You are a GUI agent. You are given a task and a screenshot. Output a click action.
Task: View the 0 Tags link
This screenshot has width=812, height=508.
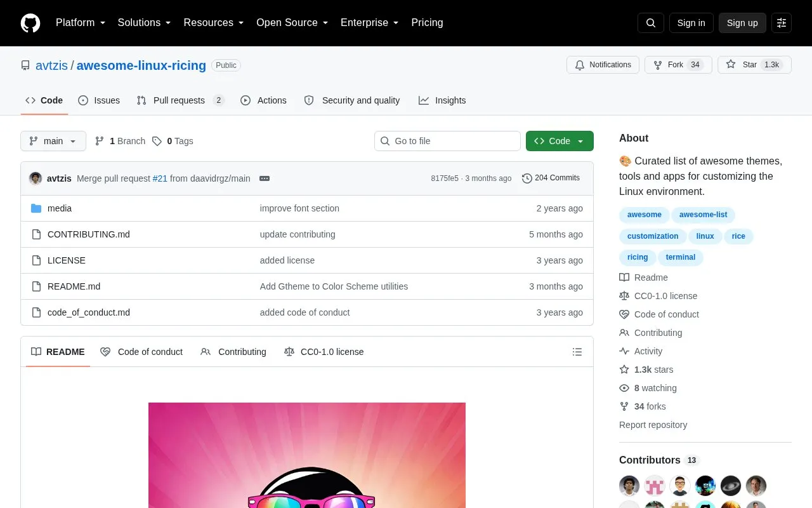coord(173,141)
